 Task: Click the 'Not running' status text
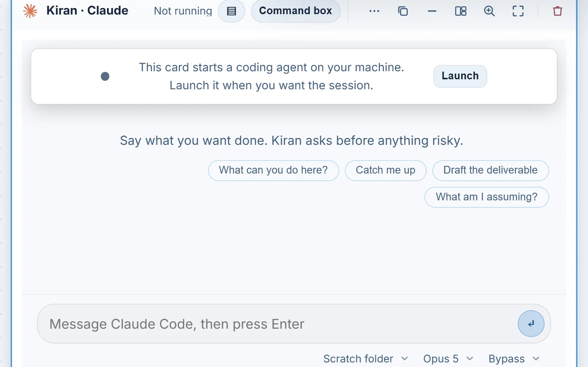pos(183,11)
